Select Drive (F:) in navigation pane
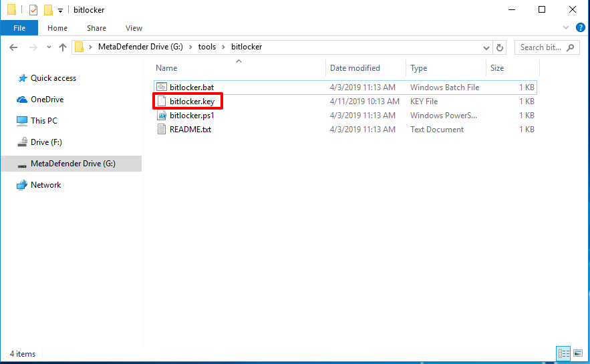The width and height of the screenshot is (590, 364). pyautogui.click(x=46, y=142)
